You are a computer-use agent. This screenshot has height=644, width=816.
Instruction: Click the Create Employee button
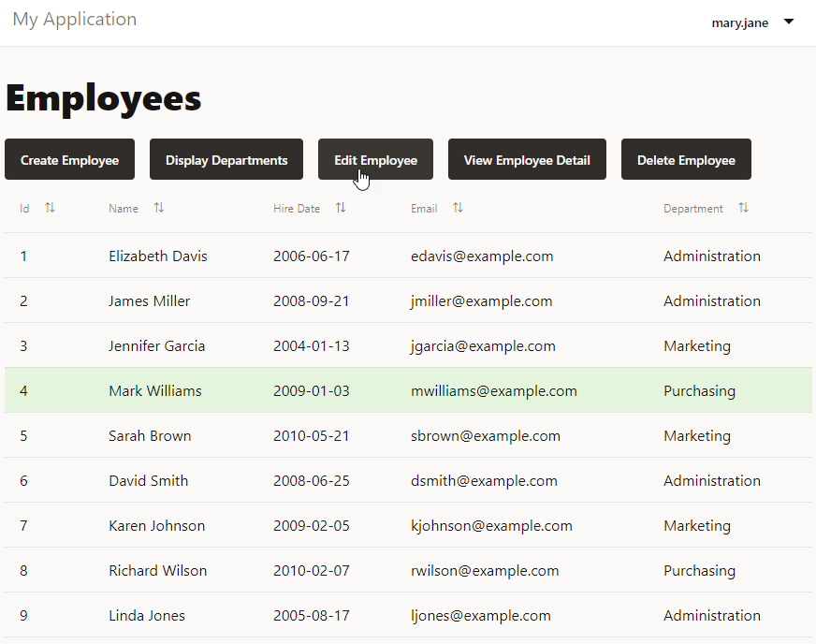(69, 159)
